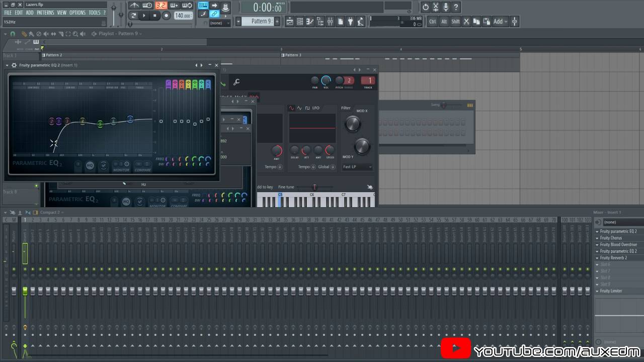Toggle the Alt modifier button
The image size is (644, 362).
(x=444, y=22)
